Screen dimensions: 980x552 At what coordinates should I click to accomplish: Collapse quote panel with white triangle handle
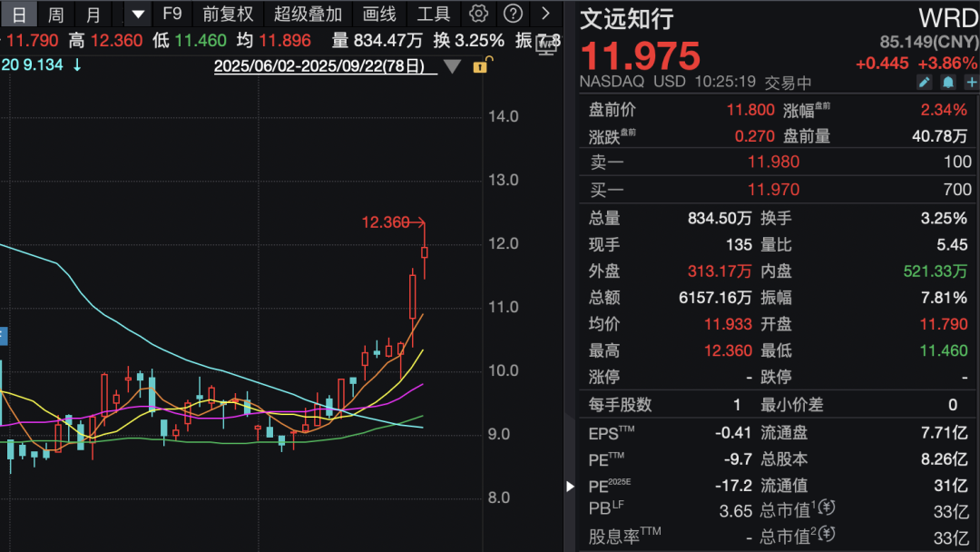click(570, 486)
